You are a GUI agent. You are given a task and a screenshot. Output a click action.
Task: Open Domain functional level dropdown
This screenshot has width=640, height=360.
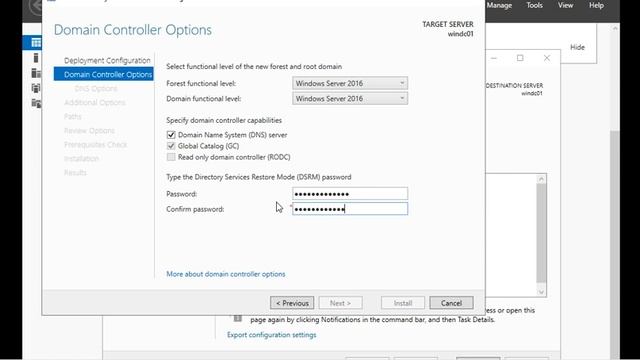pyautogui.click(x=350, y=98)
